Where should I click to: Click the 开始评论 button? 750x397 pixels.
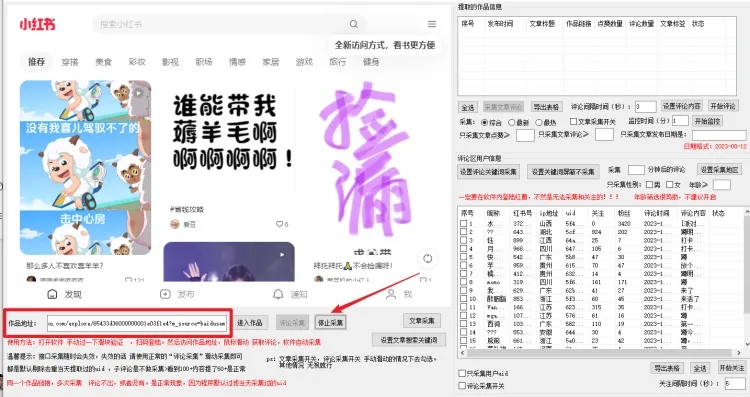pyautogui.click(x=722, y=106)
